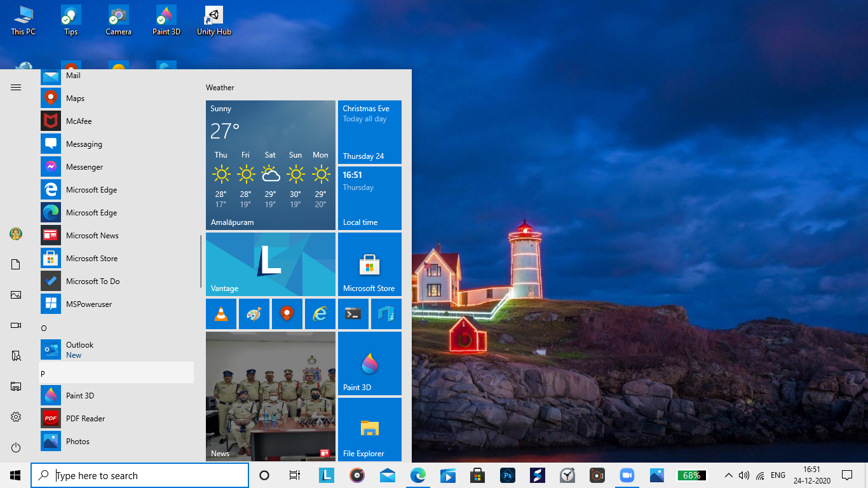Click the battery 68% indicator
Screen dimensions: 868x488
(692, 475)
